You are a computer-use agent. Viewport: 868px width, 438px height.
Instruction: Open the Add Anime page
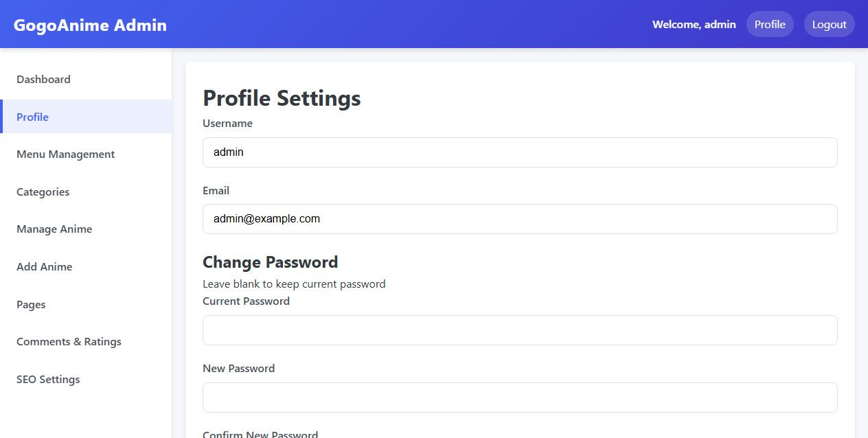(44, 267)
